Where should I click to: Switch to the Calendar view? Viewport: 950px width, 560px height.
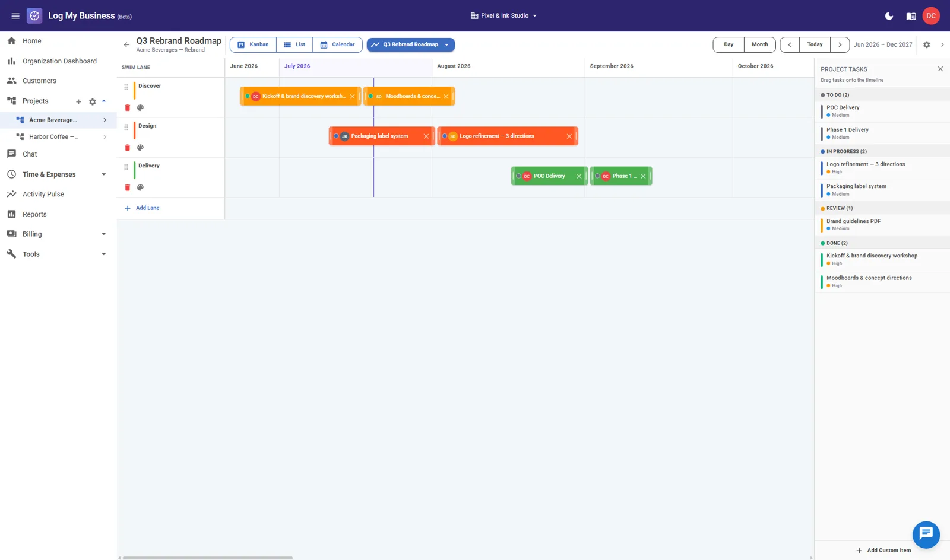pos(337,44)
